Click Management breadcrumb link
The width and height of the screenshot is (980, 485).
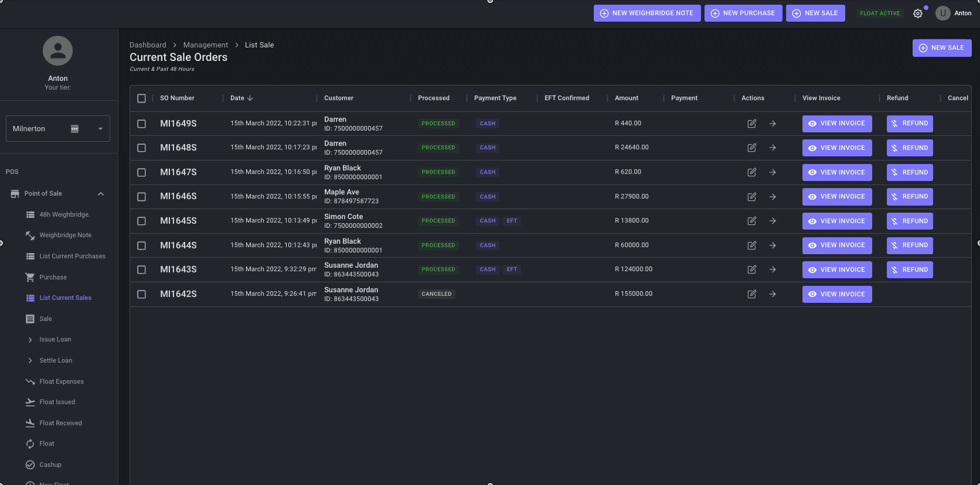coord(205,45)
